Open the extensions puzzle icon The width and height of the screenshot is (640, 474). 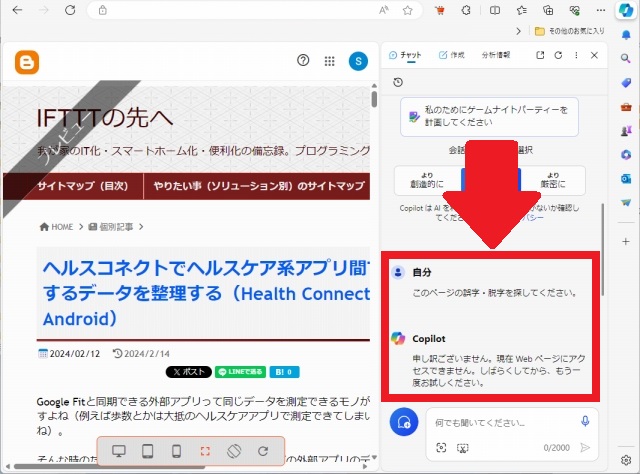coord(466,10)
